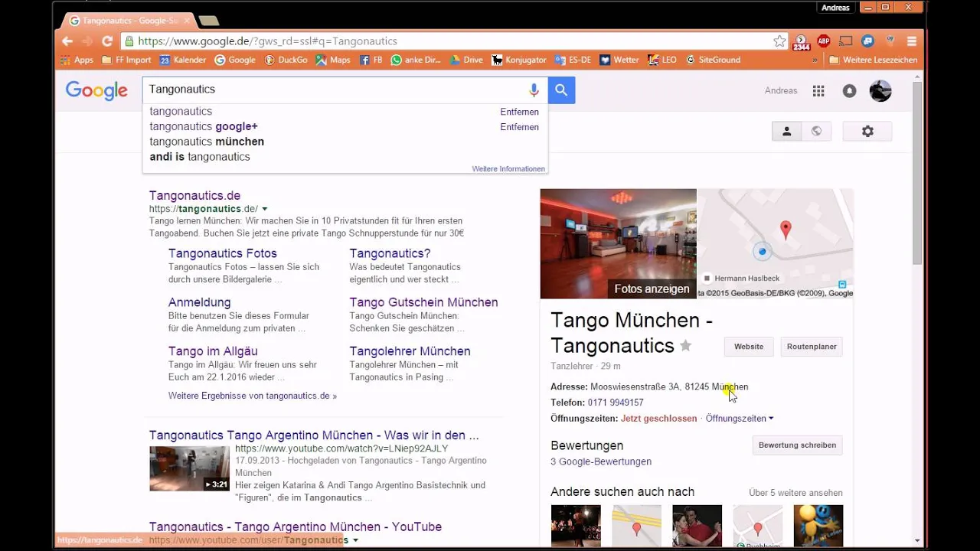Go back with the browser back arrow
The image size is (980, 551).
[67, 41]
